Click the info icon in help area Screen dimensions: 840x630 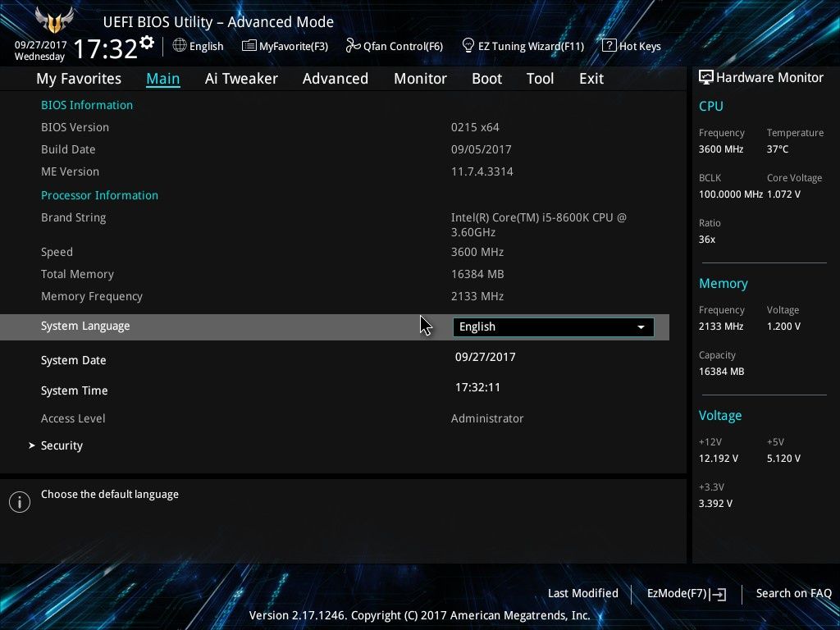point(20,502)
